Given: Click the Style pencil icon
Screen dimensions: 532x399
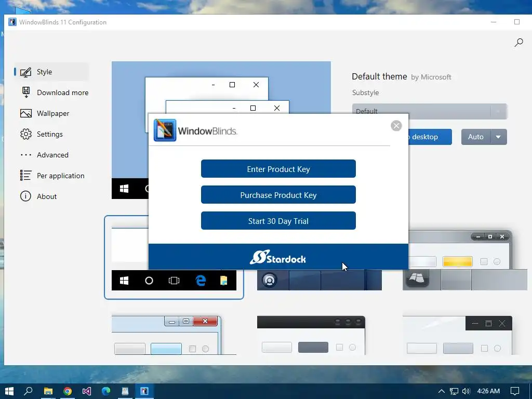Looking at the screenshot, I should [x=26, y=72].
